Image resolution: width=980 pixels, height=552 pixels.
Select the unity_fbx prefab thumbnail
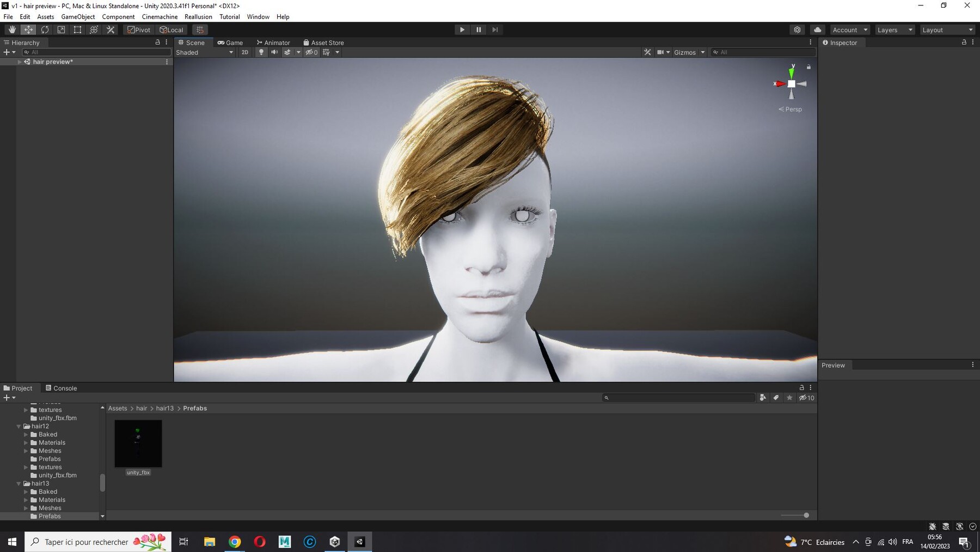(x=138, y=444)
